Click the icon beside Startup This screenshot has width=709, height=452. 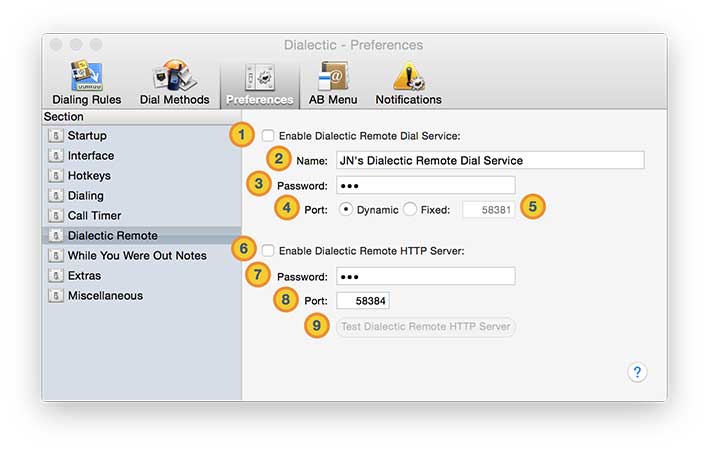pos(56,136)
